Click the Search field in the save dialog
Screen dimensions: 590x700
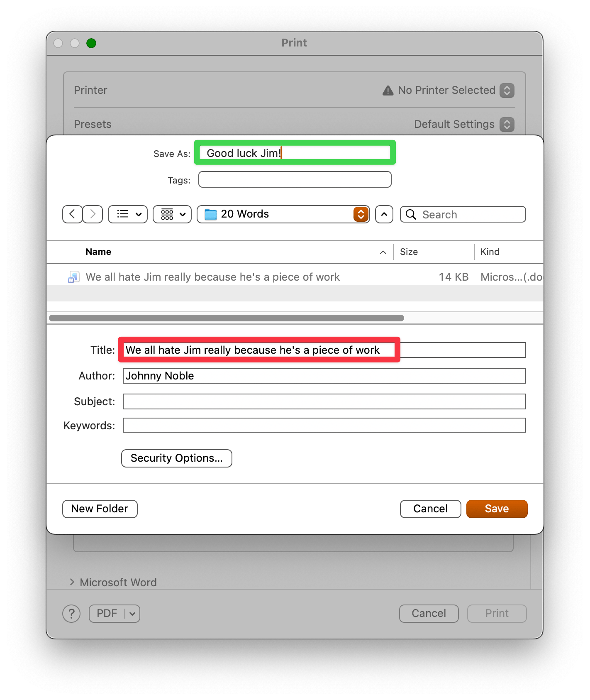coord(463,214)
